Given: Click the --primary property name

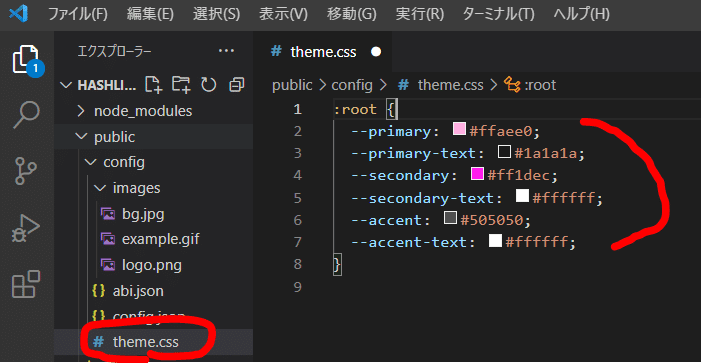Looking at the screenshot, I should [391, 131].
